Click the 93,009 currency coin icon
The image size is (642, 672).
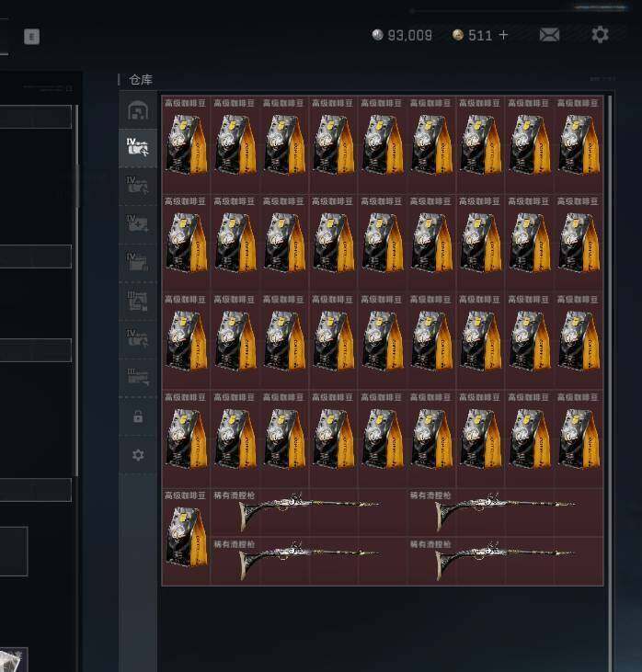pos(377,35)
